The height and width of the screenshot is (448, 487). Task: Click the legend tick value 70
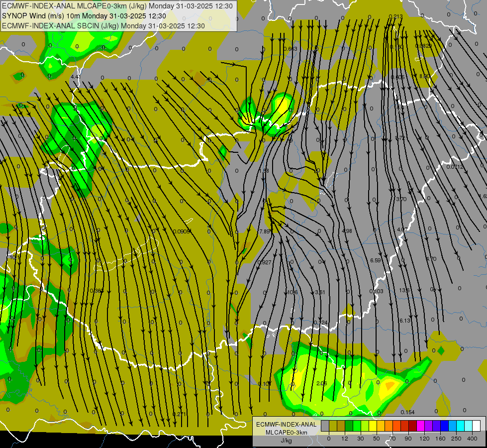point(392,439)
